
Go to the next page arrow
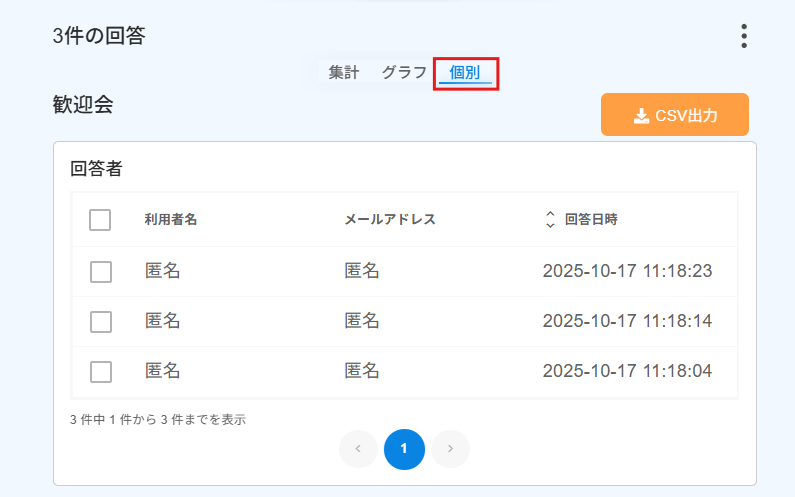coord(450,449)
